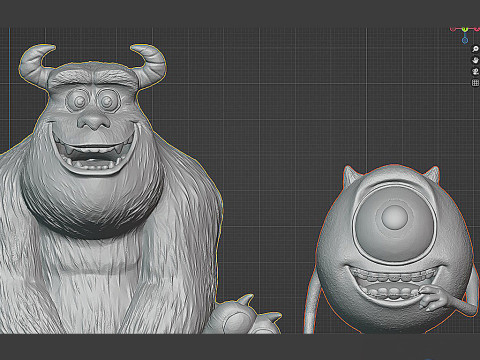Screen dimensions: 480x360
Task: Select the one-eyed round monster model
Action: [x=392, y=250]
